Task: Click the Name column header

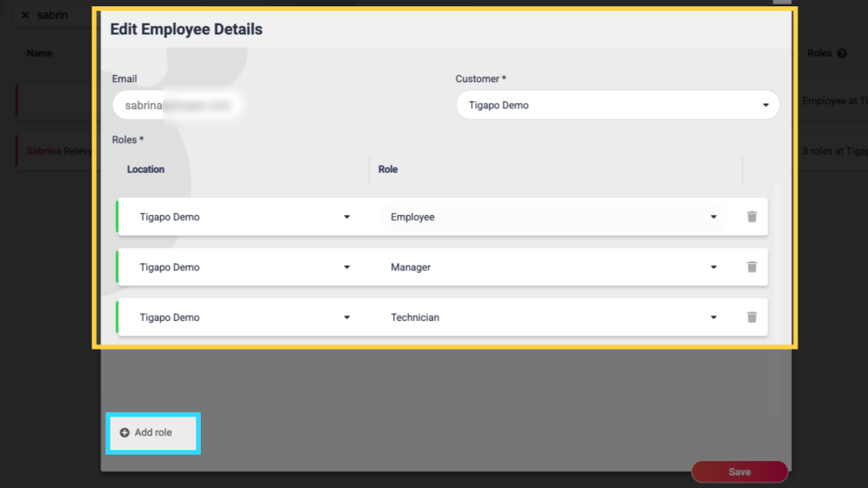Action: tap(40, 53)
